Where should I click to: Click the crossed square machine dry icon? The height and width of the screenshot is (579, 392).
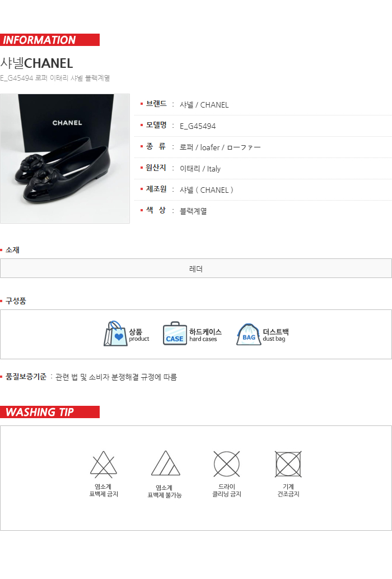click(288, 464)
